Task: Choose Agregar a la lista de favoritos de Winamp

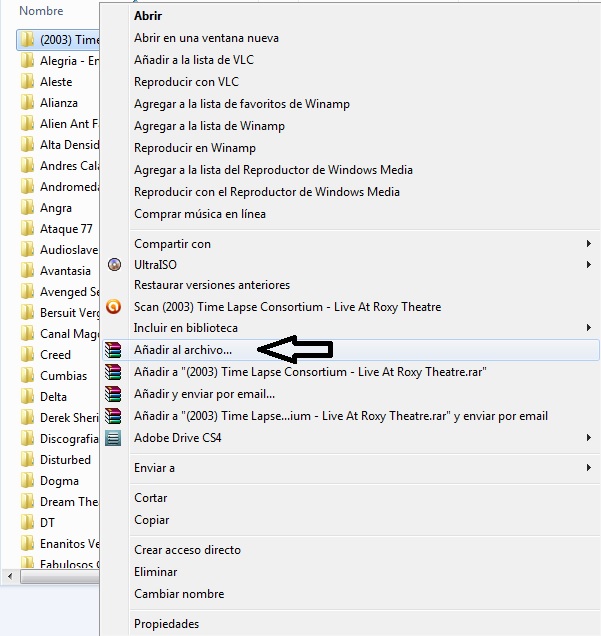Action: click(x=242, y=104)
